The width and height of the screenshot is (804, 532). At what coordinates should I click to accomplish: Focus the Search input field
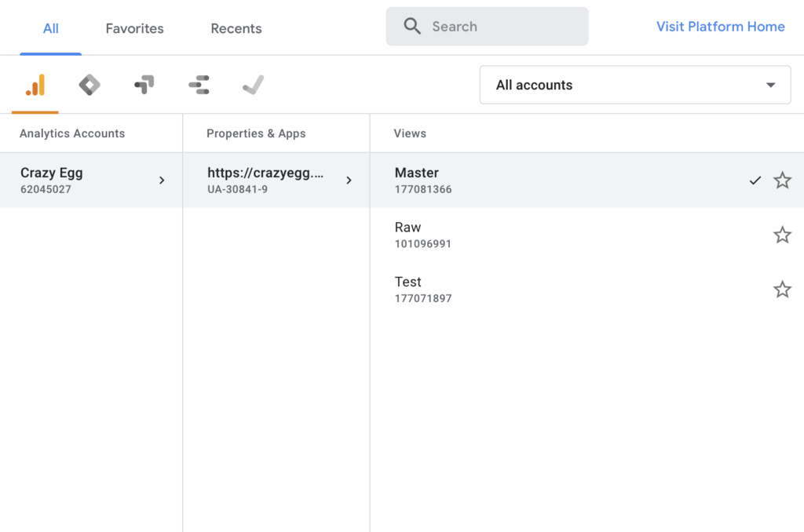click(x=487, y=26)
